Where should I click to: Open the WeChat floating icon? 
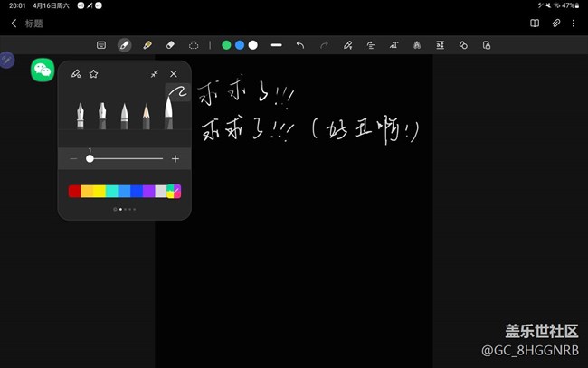pos(43,71)
